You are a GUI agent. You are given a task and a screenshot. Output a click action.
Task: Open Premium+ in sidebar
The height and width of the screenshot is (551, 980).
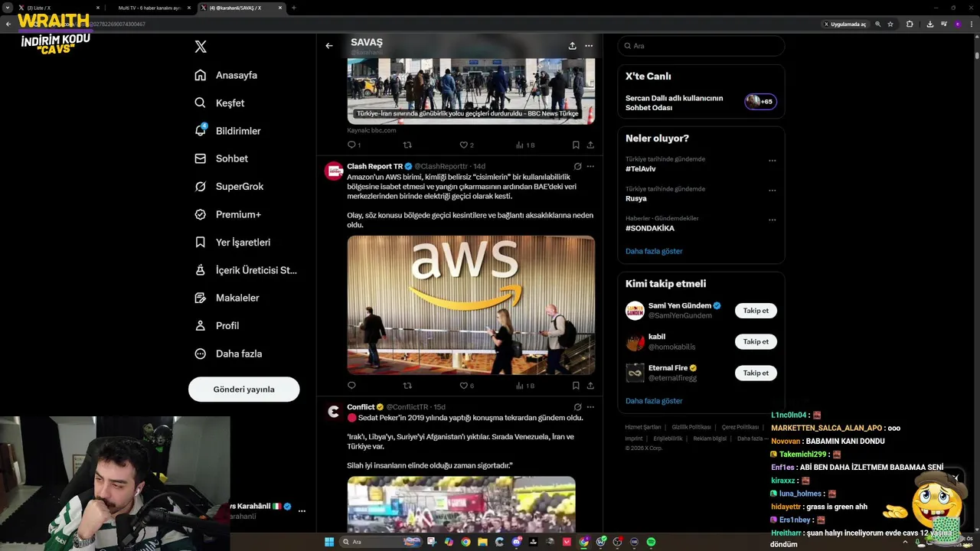point(227,214)
